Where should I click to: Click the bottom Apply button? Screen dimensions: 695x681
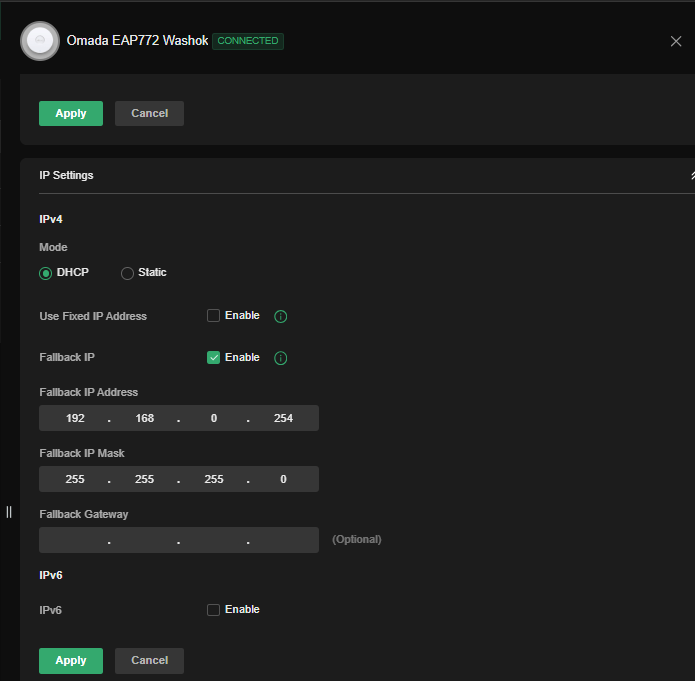(71, 661)
